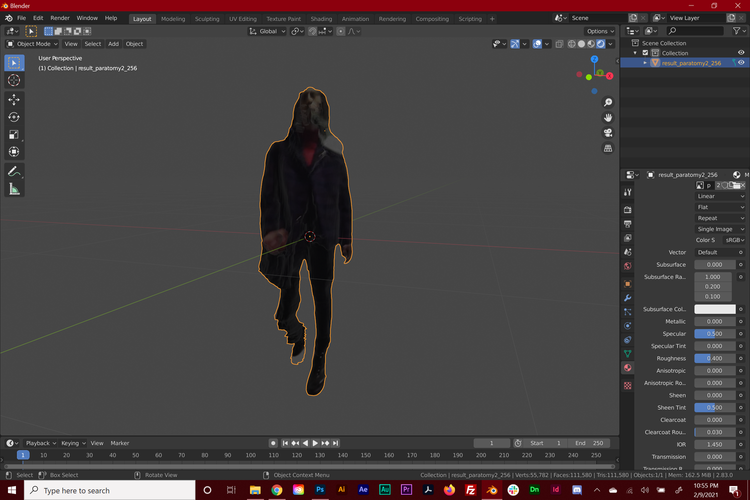Open the viewport Options button
750x500 pixels.
pos(600,31)
